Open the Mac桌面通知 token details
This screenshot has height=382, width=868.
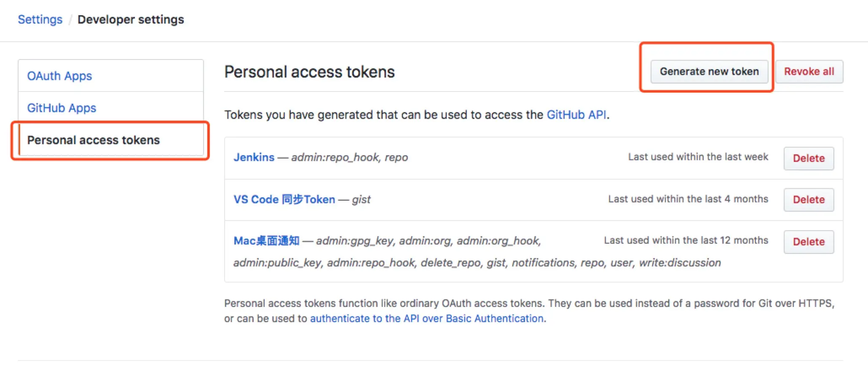tap(266, 240)
